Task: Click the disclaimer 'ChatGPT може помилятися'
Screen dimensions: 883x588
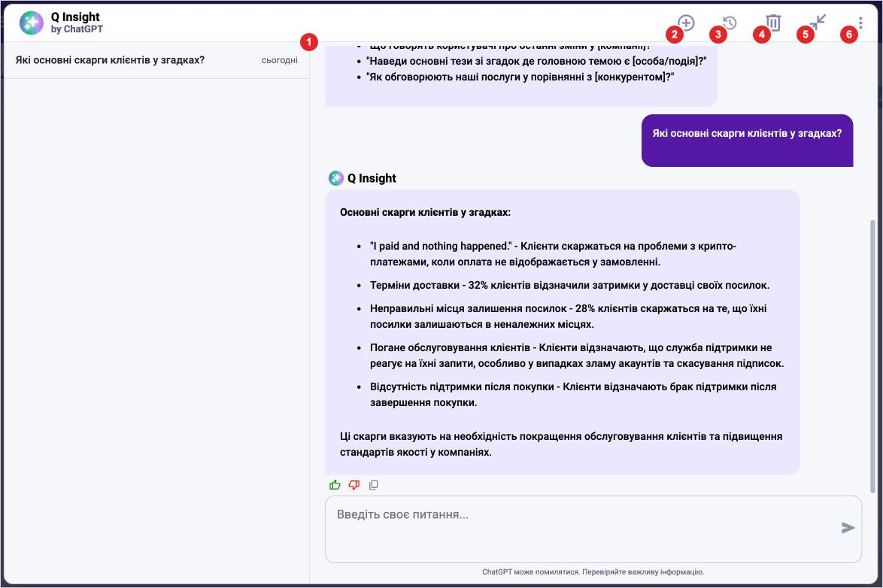Action: coord(593,571)
